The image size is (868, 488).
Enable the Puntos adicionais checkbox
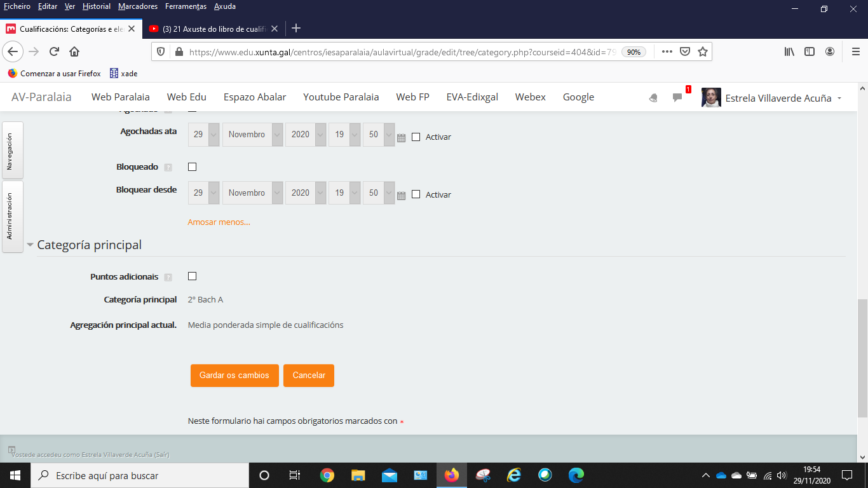pyautogui.click(x=193, y=276)
